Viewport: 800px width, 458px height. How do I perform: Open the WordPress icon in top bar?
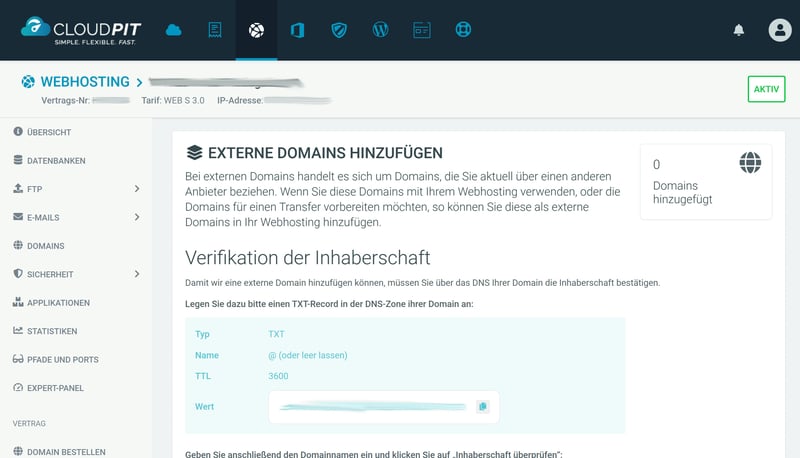click(x=380, y=30)
